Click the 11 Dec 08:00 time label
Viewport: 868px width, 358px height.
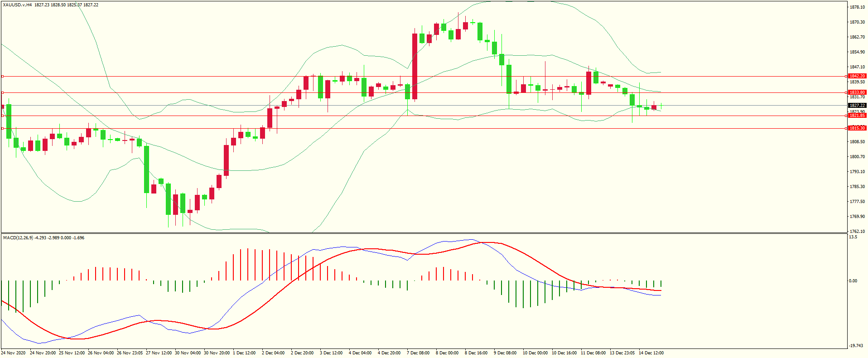[593, 353]
